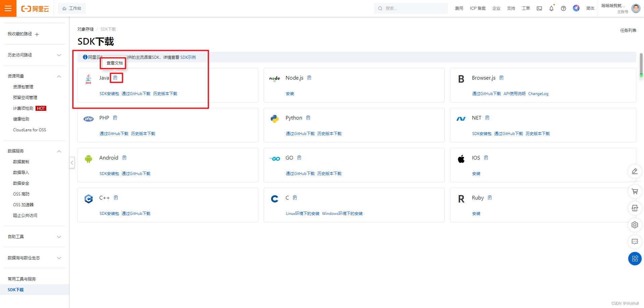Click the 工作台 button

72,8
